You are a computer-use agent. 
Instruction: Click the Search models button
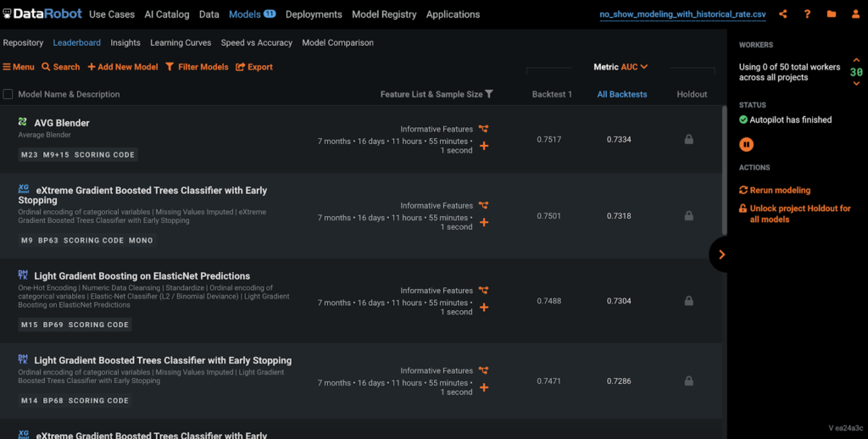[x=61, y=67]
